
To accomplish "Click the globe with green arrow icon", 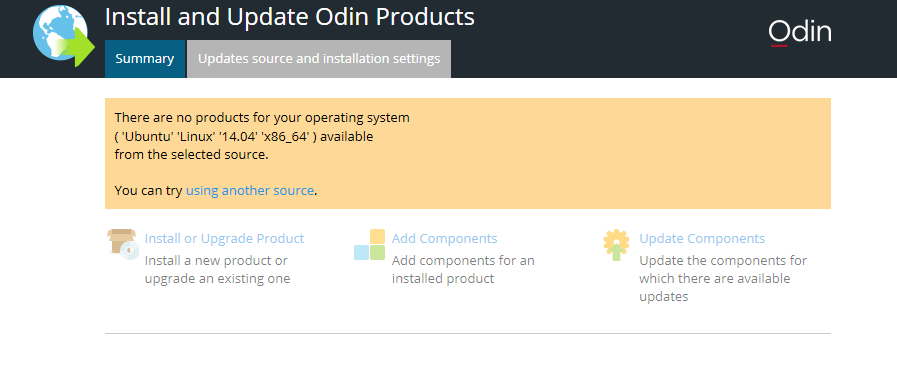I will point(63,36).
